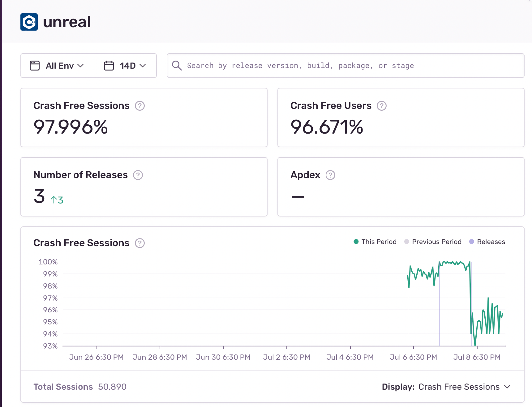Click the window icon next to All Env
The image size is (532, 407).
[35, 66]
